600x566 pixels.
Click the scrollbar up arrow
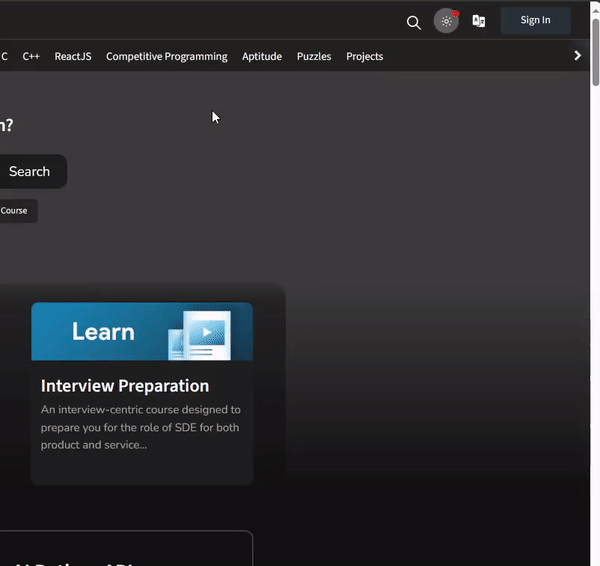click(595, 11)
